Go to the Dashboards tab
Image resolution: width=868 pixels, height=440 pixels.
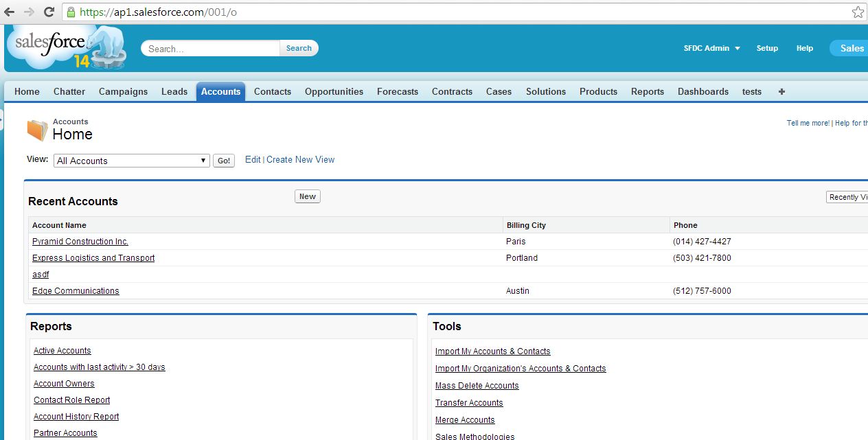click(703, 91)
